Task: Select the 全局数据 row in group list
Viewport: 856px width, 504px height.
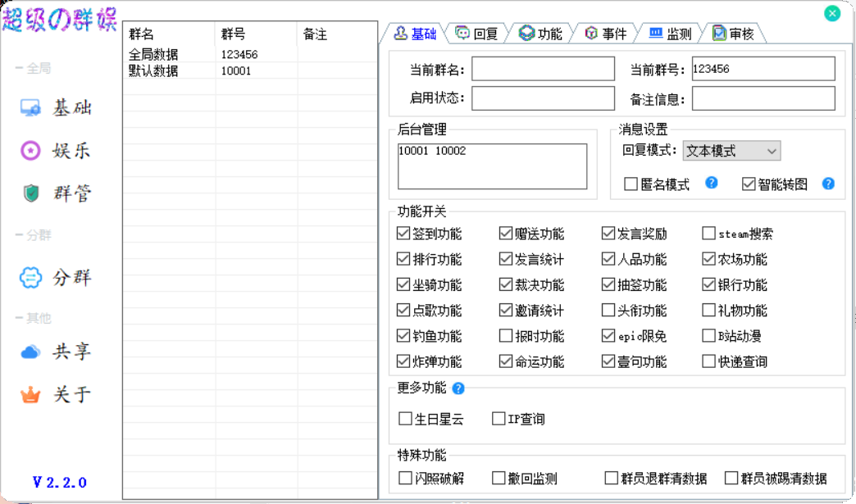Action: 250,55
